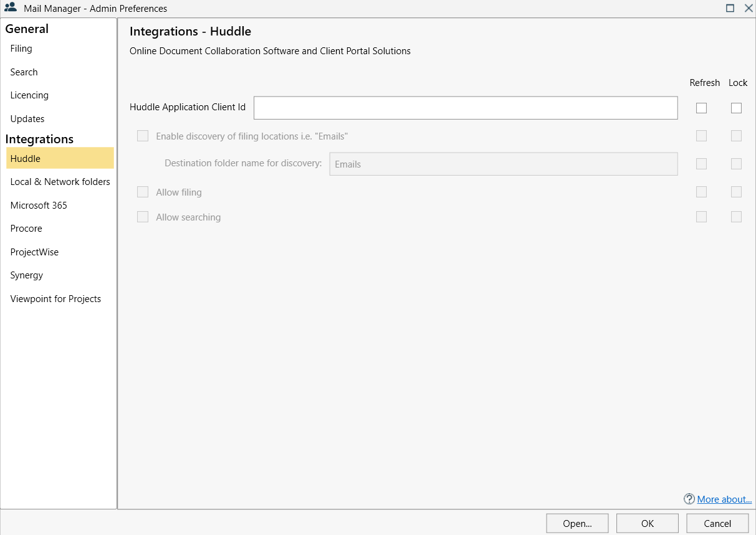Click the Mail Manager people icon in title bar
The width and height of the screenshot is (756, 535).
11,8
